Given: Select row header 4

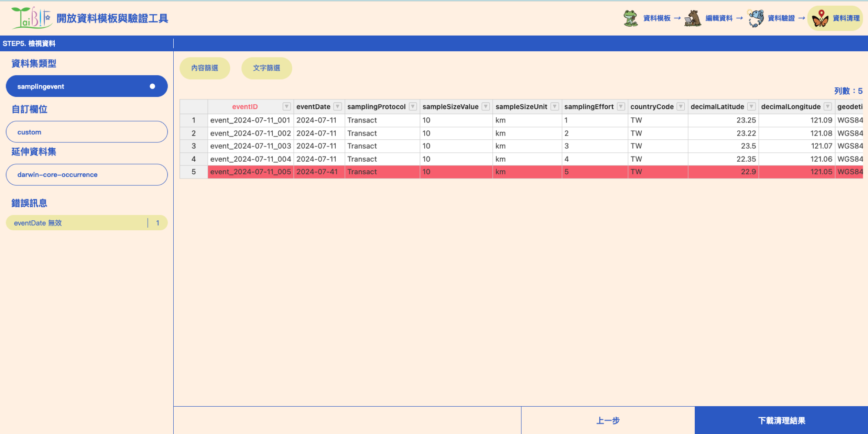Looking at the screenshot, I should [194, 159].
